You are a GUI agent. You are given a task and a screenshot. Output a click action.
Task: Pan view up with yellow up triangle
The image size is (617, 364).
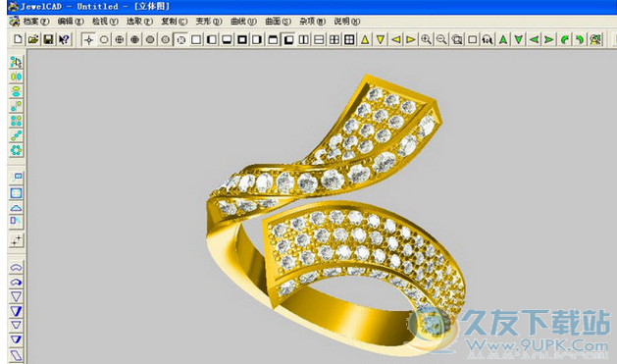pyautogui.click(x=365, y=39)
